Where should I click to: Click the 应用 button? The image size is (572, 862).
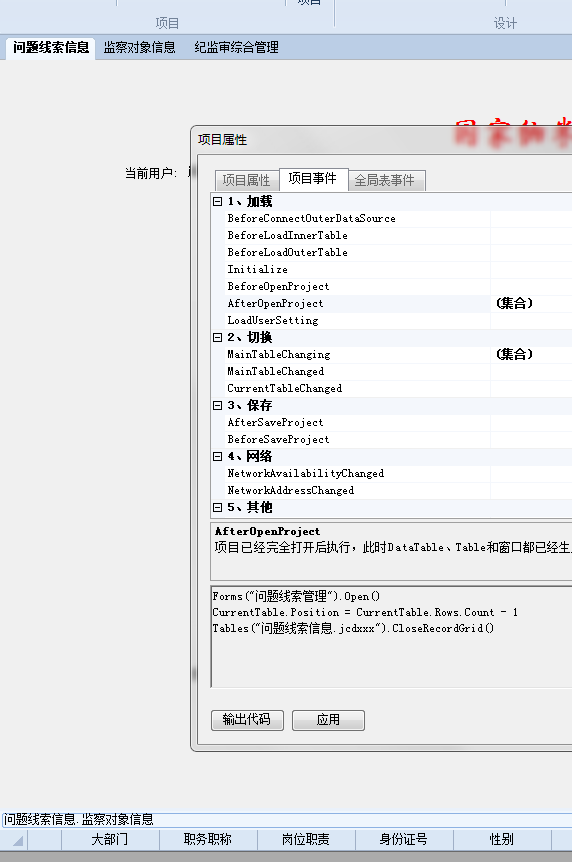(x=328, y=720)
